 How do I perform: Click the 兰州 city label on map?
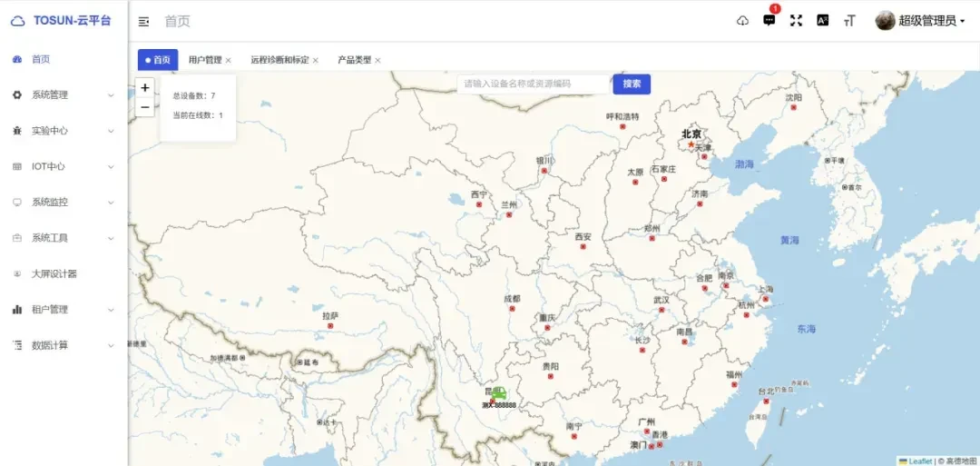509,204
